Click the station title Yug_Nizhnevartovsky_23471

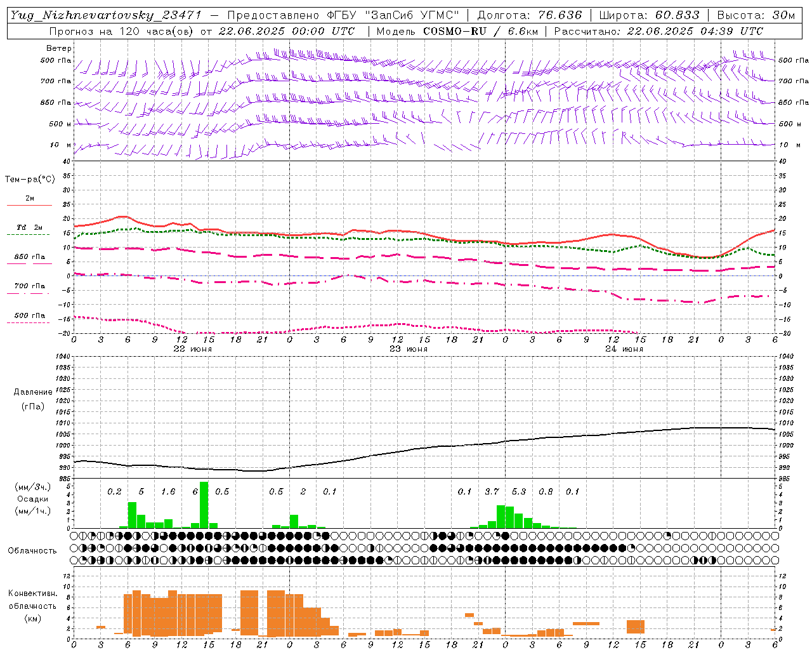[107, 15]
